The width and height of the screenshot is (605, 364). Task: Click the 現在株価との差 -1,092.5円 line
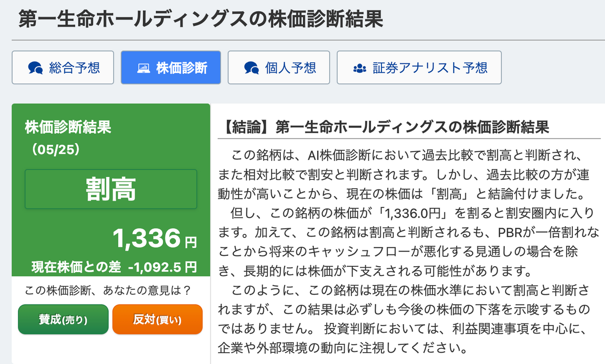tap(113, 267)
